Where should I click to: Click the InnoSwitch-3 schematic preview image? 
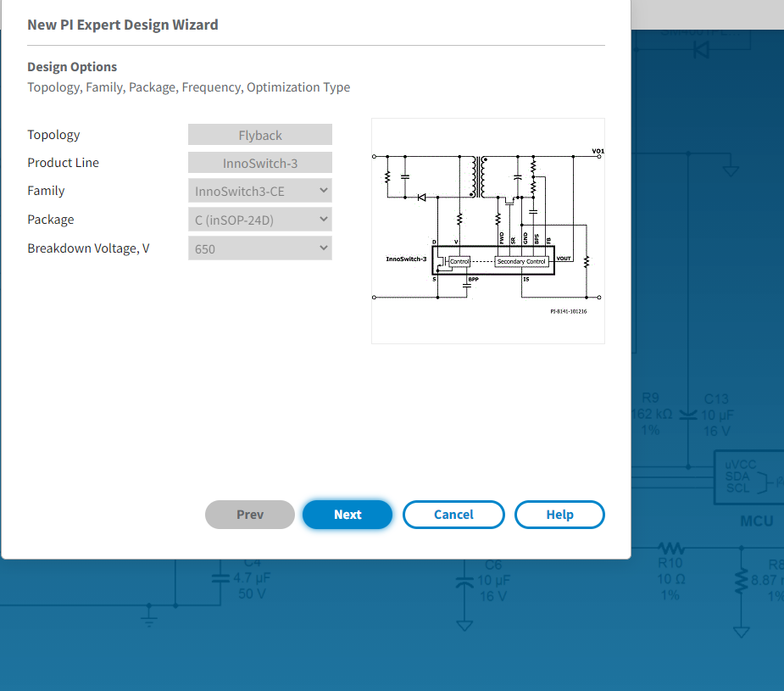[x=488, y=231]
